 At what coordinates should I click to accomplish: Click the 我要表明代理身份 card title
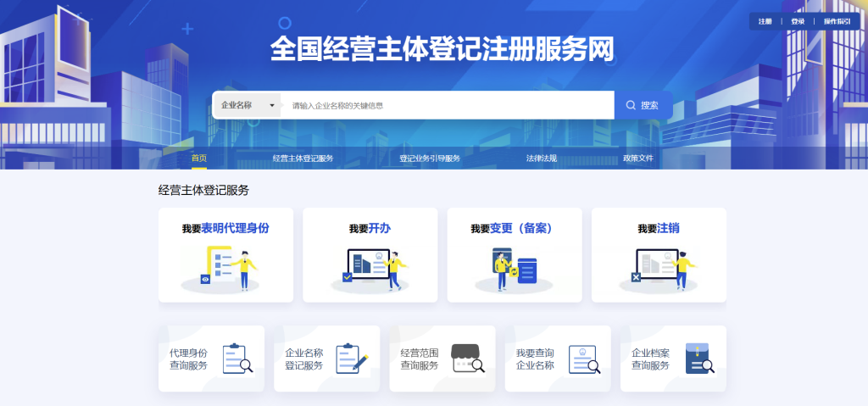point(225,228)
